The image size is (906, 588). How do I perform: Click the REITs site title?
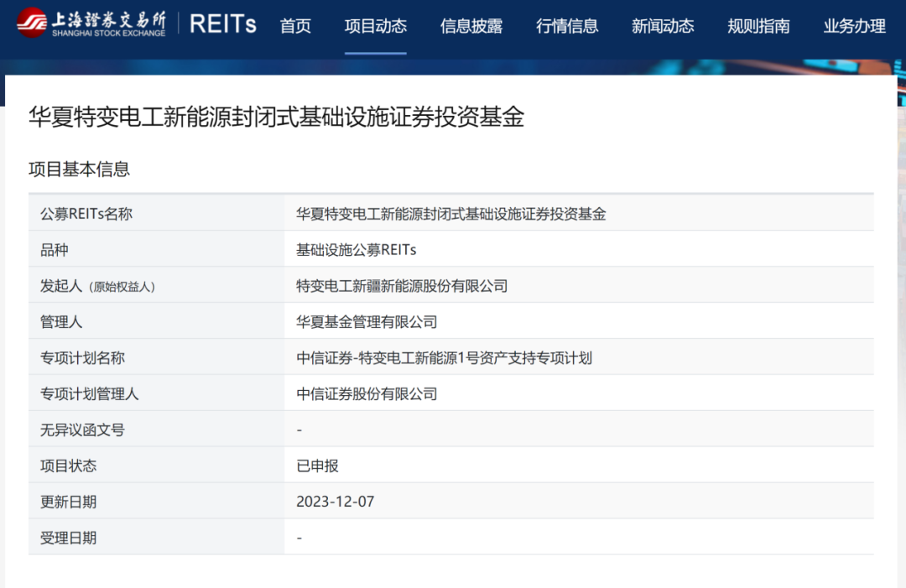pos(222,24)
